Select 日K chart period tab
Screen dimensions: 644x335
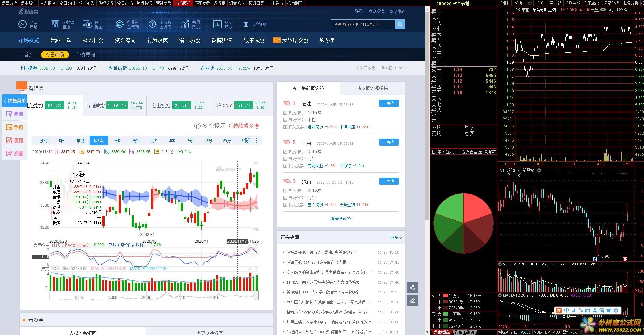pyautogui.click(x=117, y=141)
